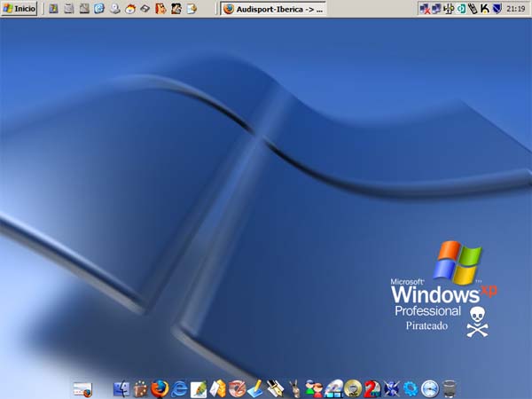This screenshot has height=399, width=532.
Task: Click the webcam quick launch icon
Action: [115, 9]
